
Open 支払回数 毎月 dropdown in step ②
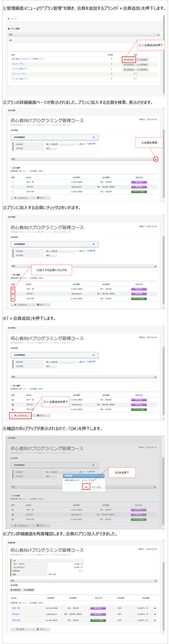pyautogui.click(x=51, y=148)
